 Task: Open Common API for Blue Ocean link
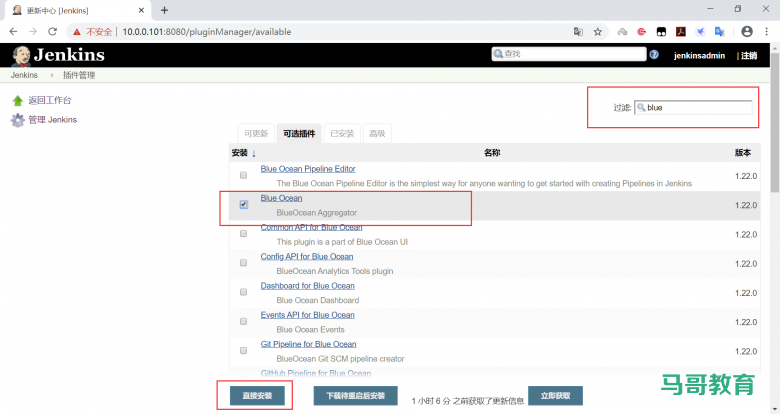(x=311, y=227)
